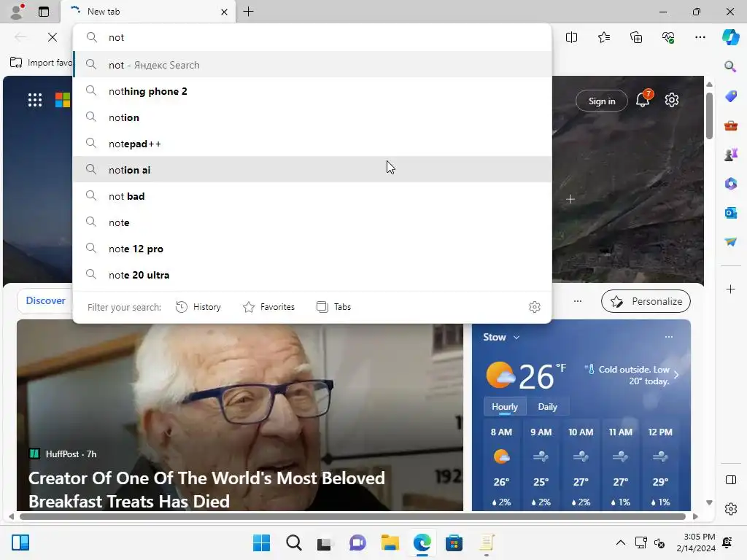The height and width of the screenshot is (560, 747).
Task: Open notifications bell with badge
Action: pyautogui.click(x=643, y=99)
